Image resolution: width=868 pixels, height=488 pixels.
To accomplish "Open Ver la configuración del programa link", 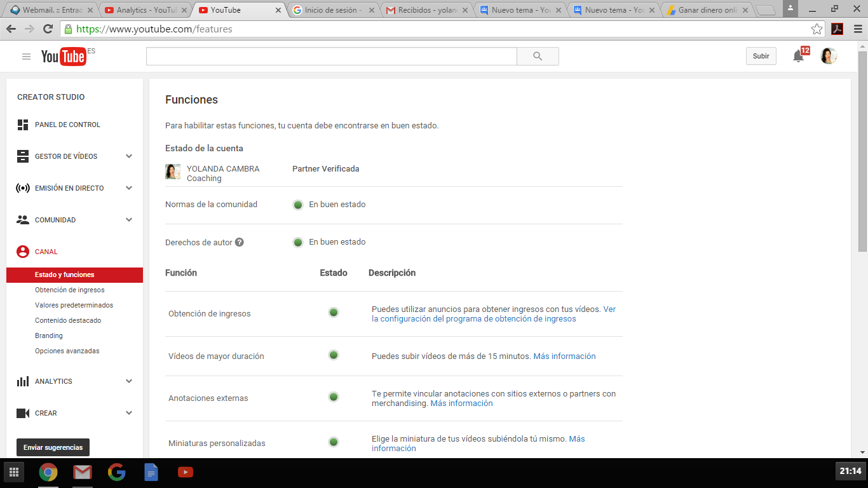I will (494, 314).
